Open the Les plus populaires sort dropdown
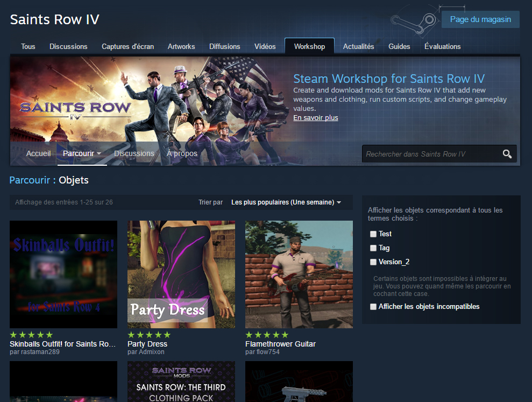The height and width of the screenshot is (402, 532). [x=286, y=202]
